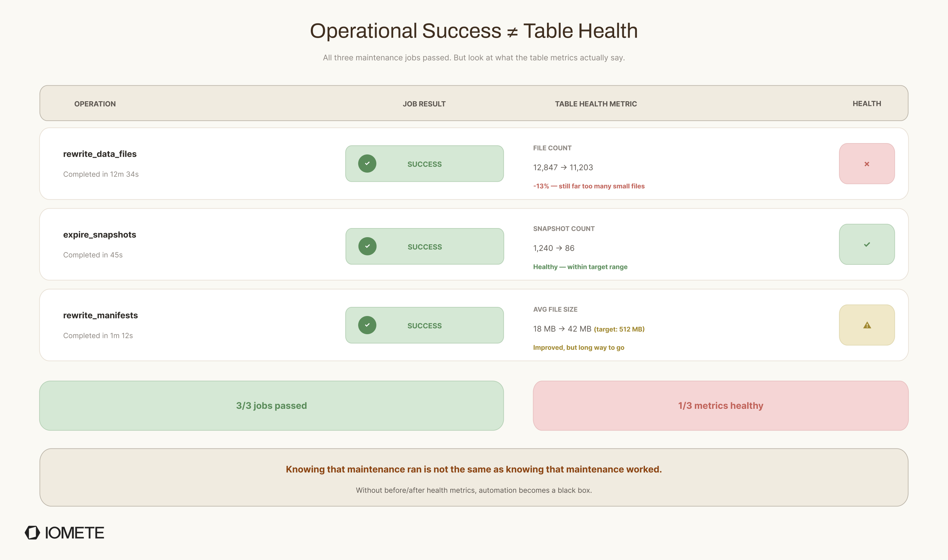The width and height of the screenshot is (948, 560).
Task: Click the JOB RESULT column header
Action: [424, 104]
